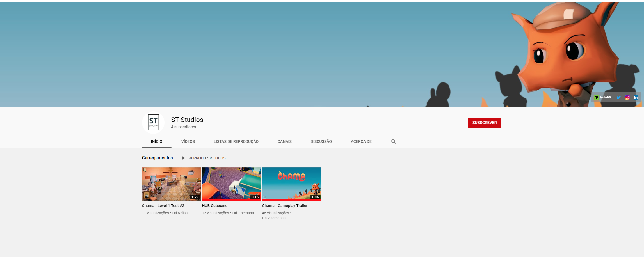Screen dimensions: 644x257
Task: Open the Twitter bird icon link
Action: click(x=618, y=97)
